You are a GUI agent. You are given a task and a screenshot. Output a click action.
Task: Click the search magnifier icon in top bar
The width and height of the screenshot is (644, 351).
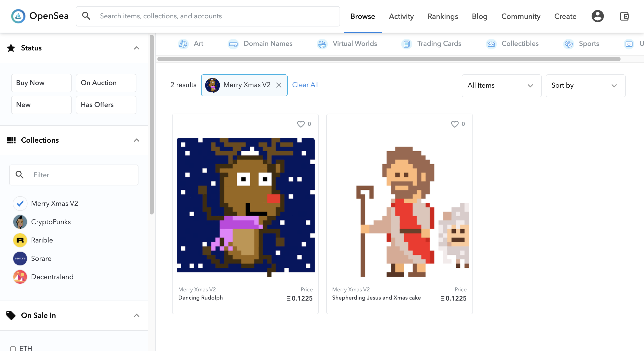tap(86, 16)
